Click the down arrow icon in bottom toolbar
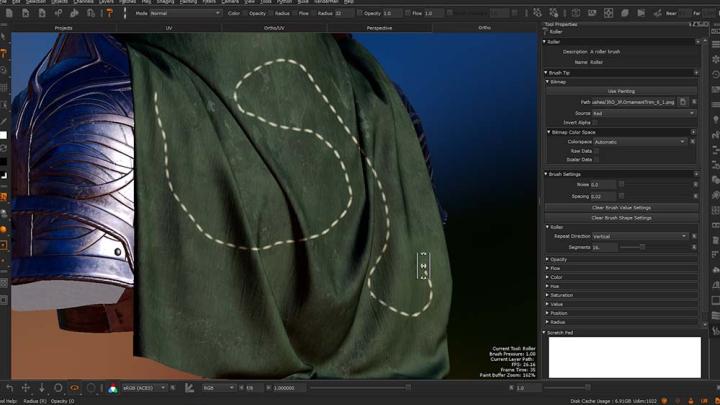This screenshot has height=405, width=720. point(42,388)
